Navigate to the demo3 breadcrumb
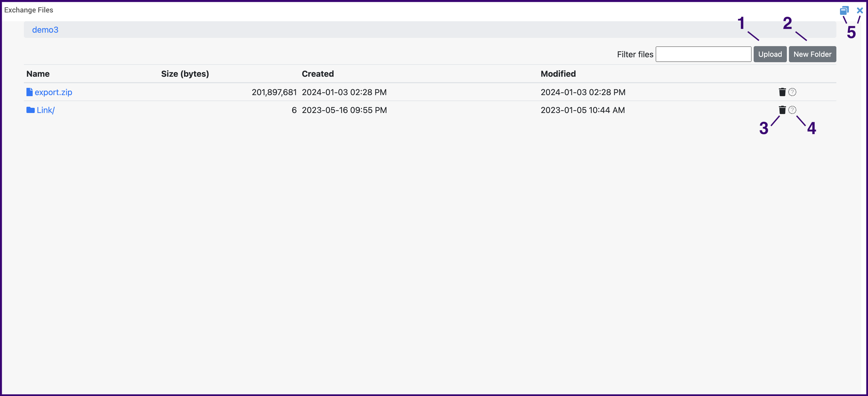The height and width of the screenshot is (396, 868). 45,30
